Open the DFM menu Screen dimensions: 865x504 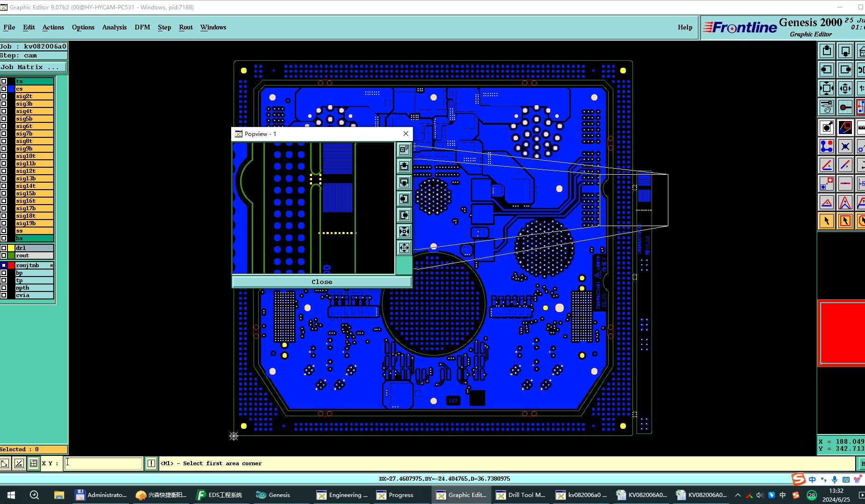pyautogui.click(x=142, y=27)
